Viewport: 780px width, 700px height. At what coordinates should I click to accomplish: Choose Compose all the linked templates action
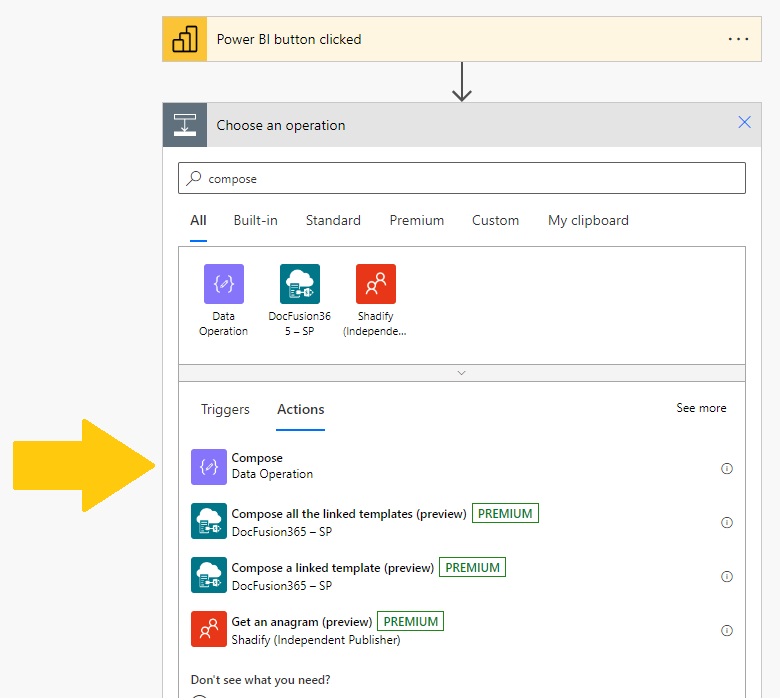462,521
